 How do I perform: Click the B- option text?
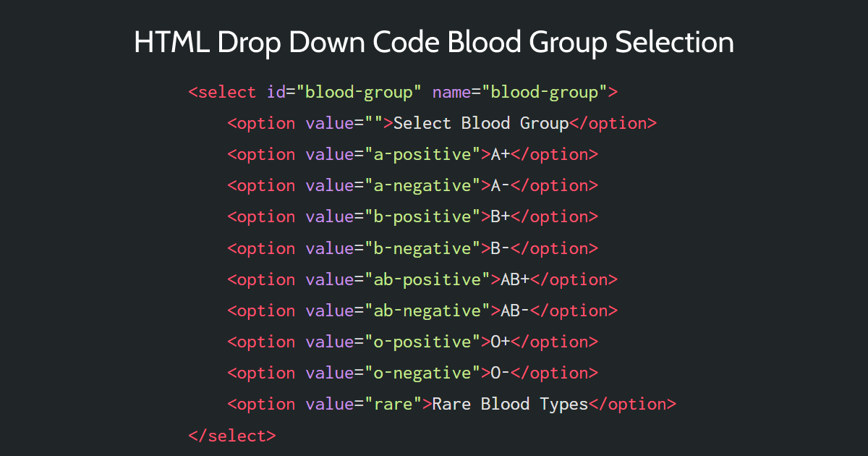501,248
